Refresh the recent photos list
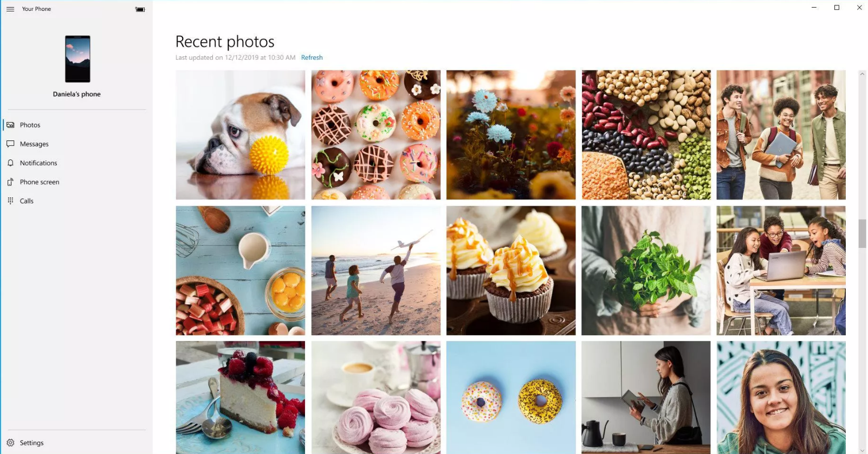 [312, 57]
